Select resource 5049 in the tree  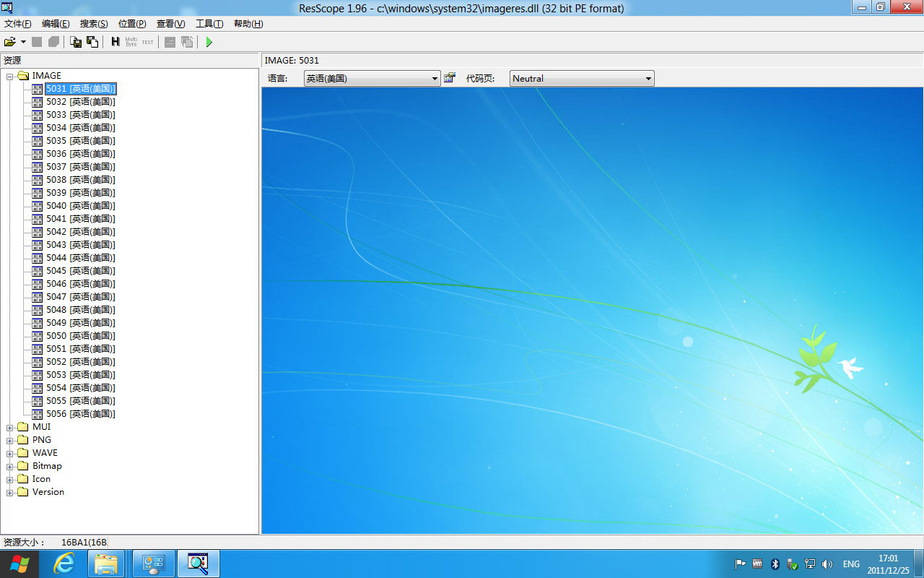(x=81, y=323)
